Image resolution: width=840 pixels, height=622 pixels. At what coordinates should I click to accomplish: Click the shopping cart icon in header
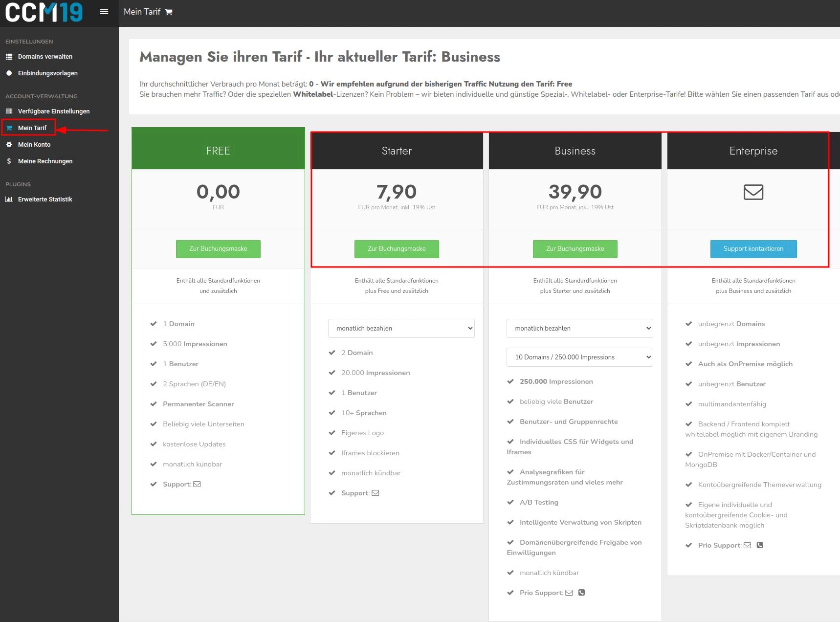point(169,12)
